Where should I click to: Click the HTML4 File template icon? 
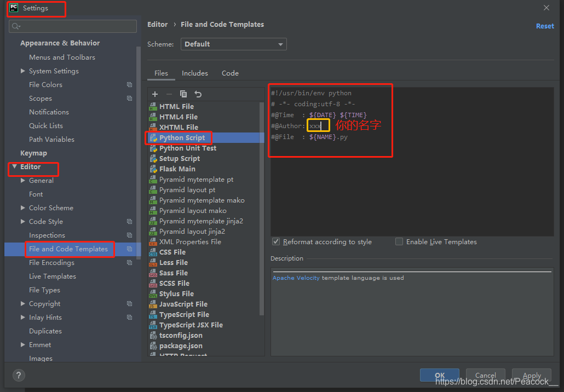[x=153, y=117]
